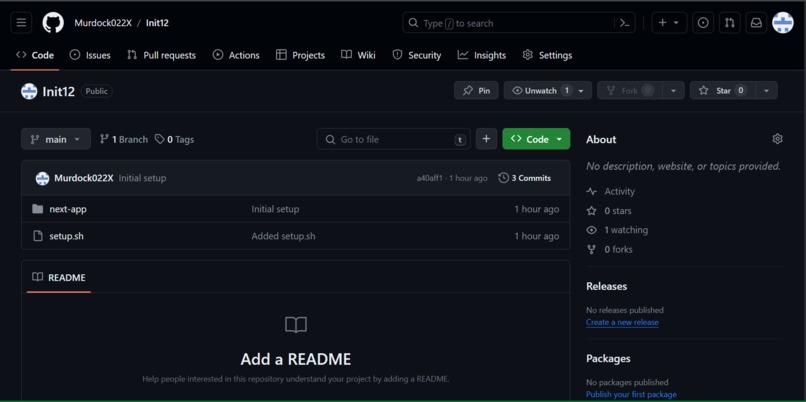Open the Actions tab
This screenshot has height=402, width=806.
(236, 55)
